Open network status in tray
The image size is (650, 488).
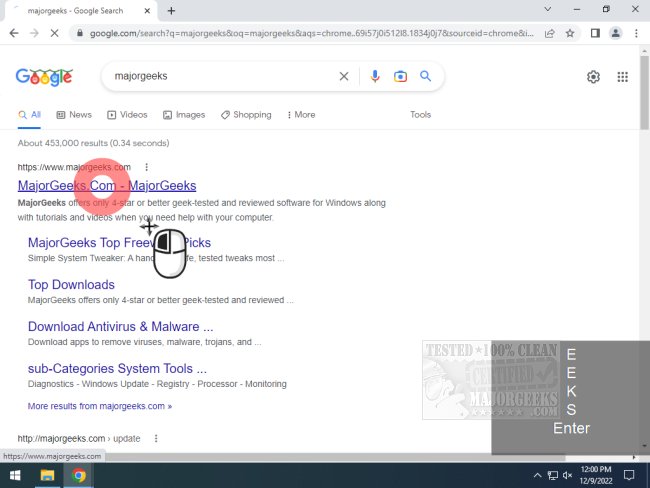(552, 475)
